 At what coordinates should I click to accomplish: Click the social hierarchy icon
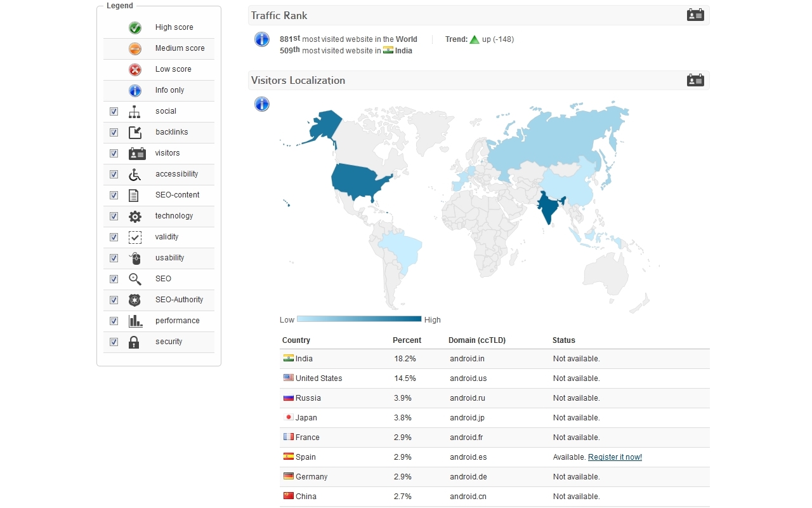tap(134, 111)
